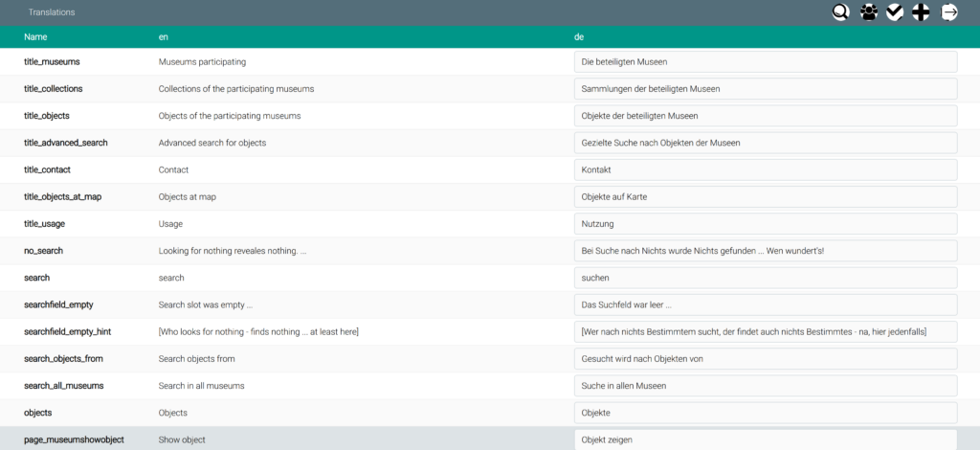Screen dimensions: 980x450
Task: Click the 'en' column header
Action: 164,36
